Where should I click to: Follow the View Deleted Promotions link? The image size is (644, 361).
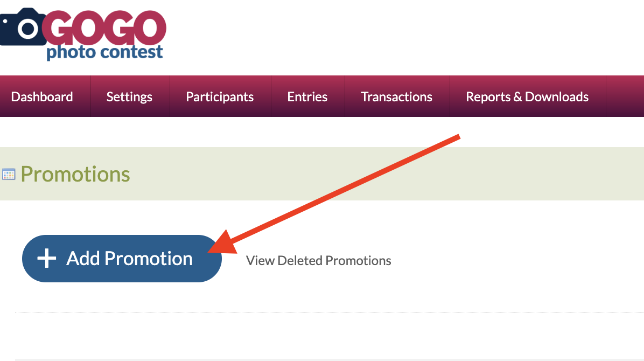[318, 261]
